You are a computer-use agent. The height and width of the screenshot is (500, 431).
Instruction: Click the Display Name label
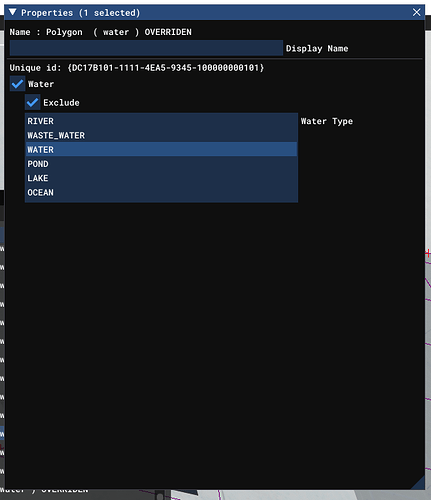tap(317, 48)
